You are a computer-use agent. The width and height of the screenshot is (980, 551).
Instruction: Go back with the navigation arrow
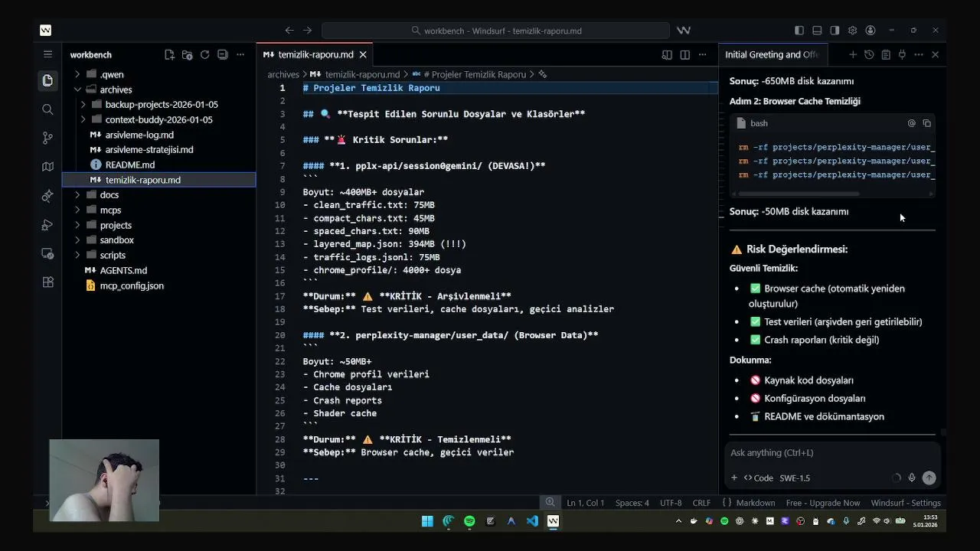pyautogui.click(x=289, y=30)
